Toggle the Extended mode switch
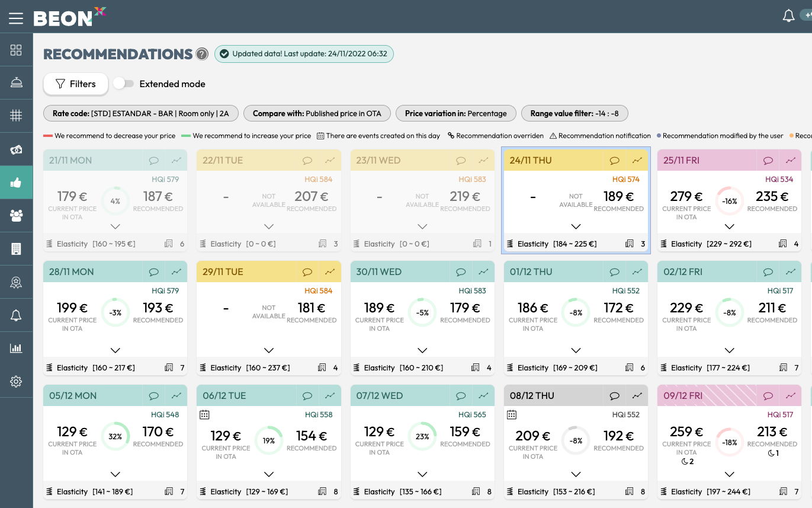The image size is (812, 508). (124, 84)
